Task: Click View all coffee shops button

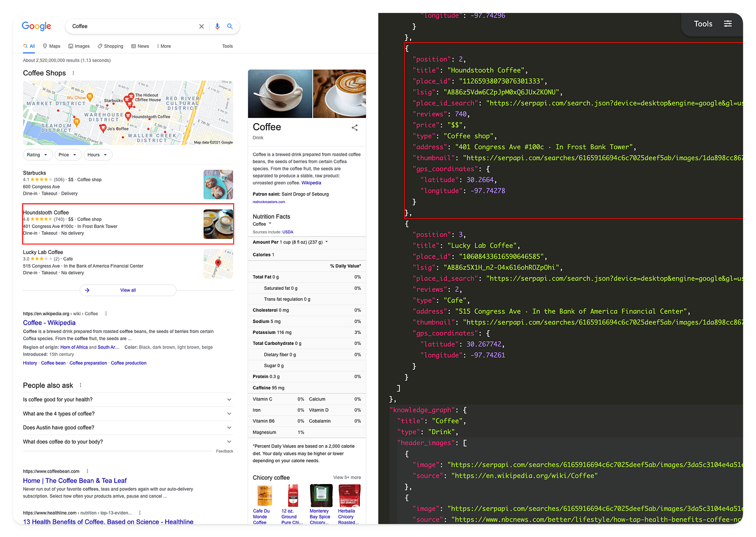Action: (128, 290)
